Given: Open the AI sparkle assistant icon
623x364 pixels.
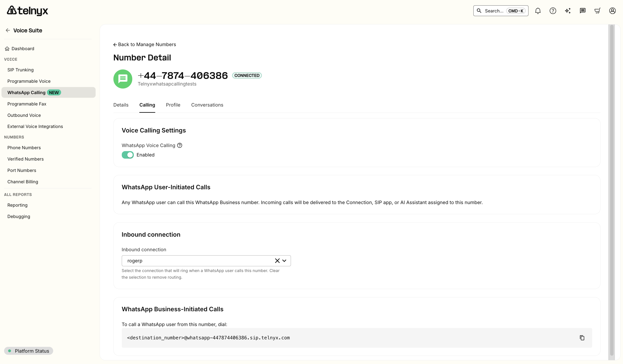Looking at the screenshot, I should 568,11.
